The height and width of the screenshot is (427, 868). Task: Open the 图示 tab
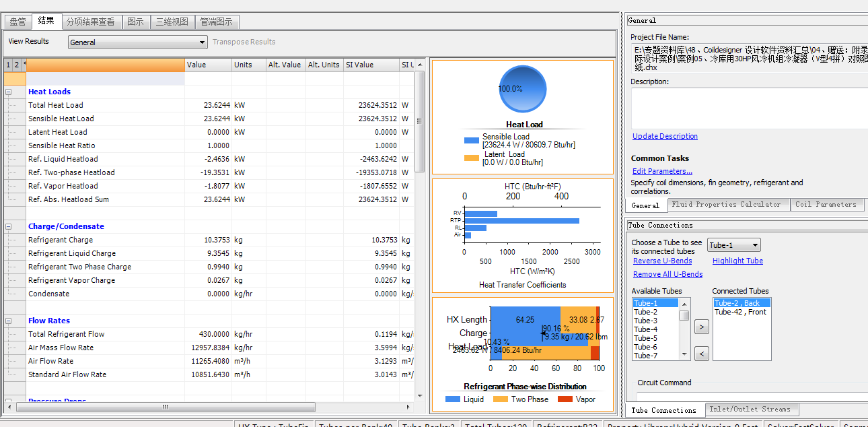pyautogui.click(x=135, y=22)
